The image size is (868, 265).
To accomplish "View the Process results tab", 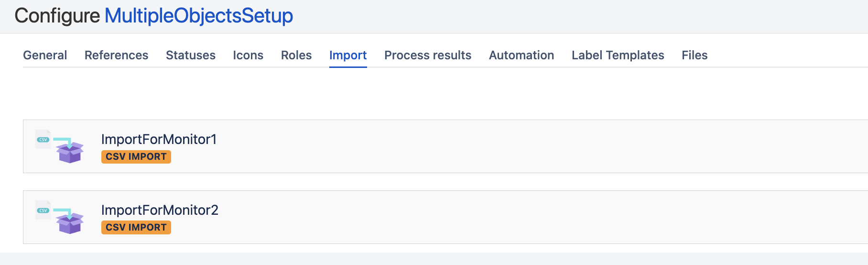I will click(427, 55).
